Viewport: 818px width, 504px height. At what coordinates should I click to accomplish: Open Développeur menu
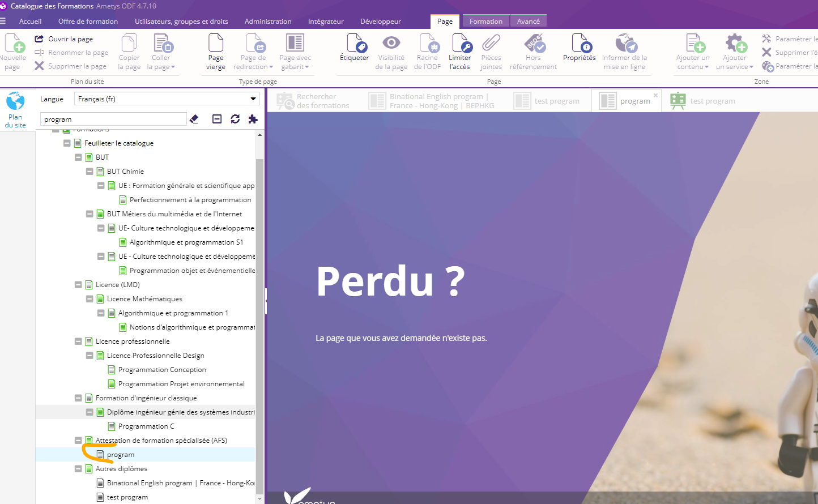pyautogui.click(x=381, y=22)
